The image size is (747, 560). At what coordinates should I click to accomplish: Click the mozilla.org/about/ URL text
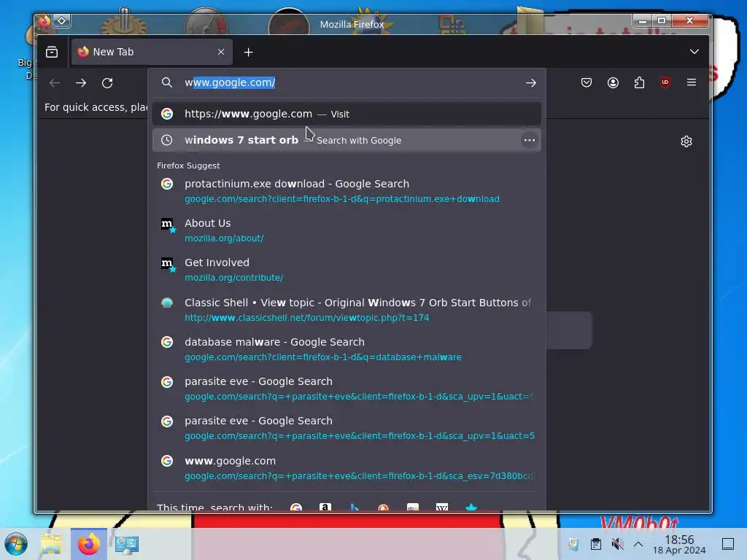click(224, 238)
